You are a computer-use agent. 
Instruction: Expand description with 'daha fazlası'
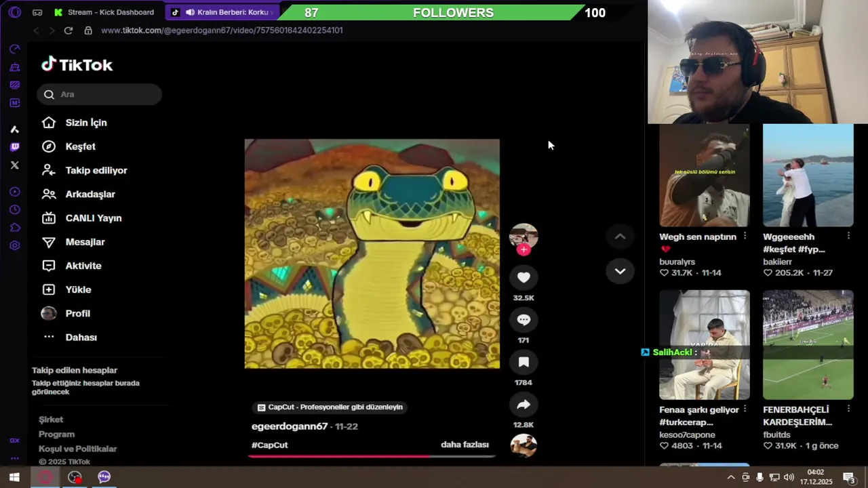pyautogui.click(x=465, y=445)
